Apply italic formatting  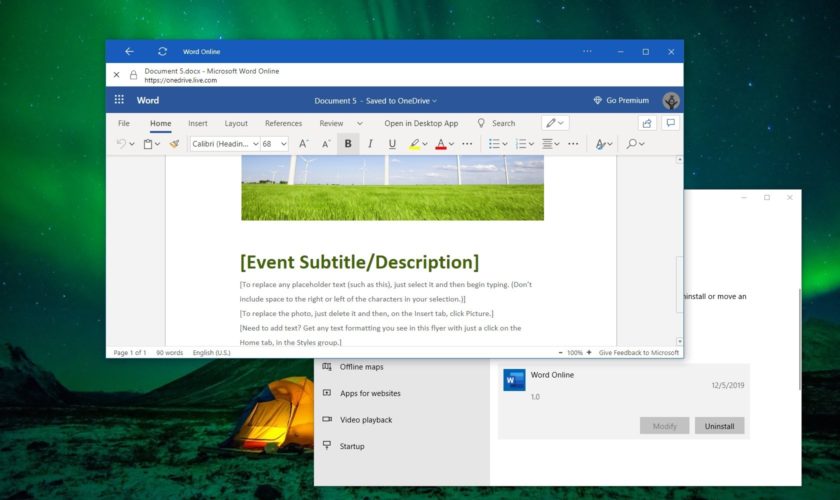(370, 144)
